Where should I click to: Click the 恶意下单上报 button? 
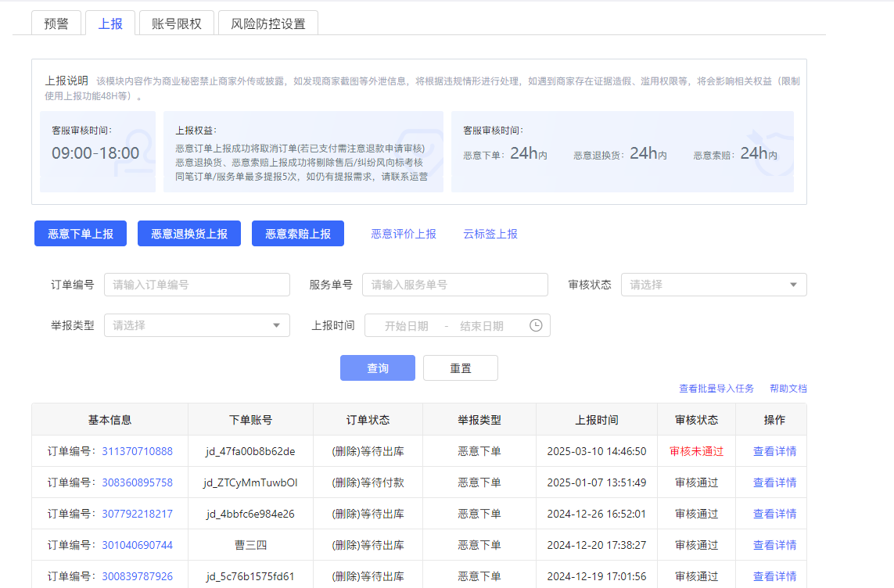81,234
